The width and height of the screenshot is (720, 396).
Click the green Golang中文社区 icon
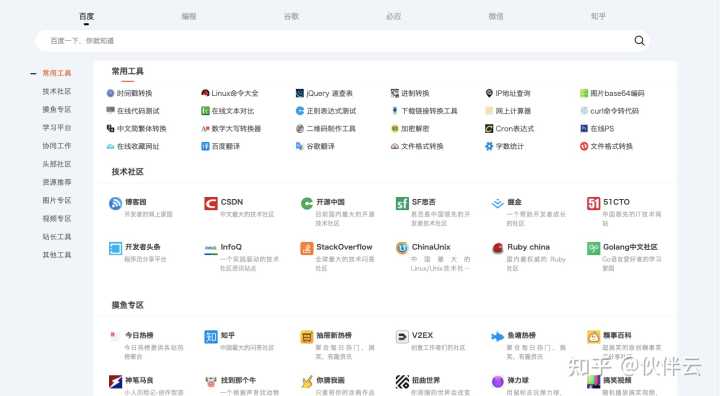click(x=593, y=248)
